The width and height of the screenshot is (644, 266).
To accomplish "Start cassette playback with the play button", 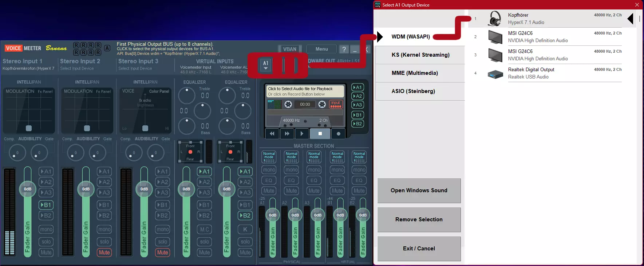I will 302,134.
